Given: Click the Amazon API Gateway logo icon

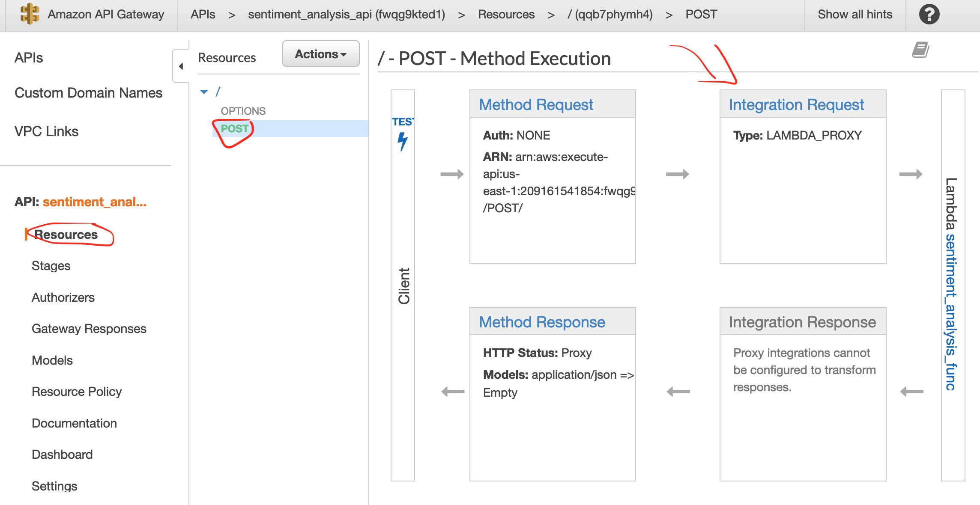Looking at the screenshot, I should [30, 14].
